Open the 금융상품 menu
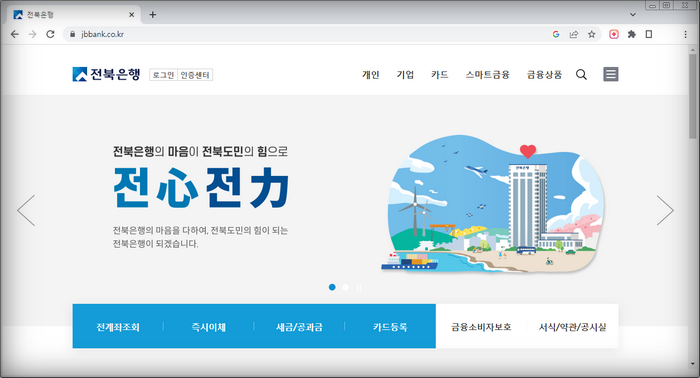 tap(544, 75)
